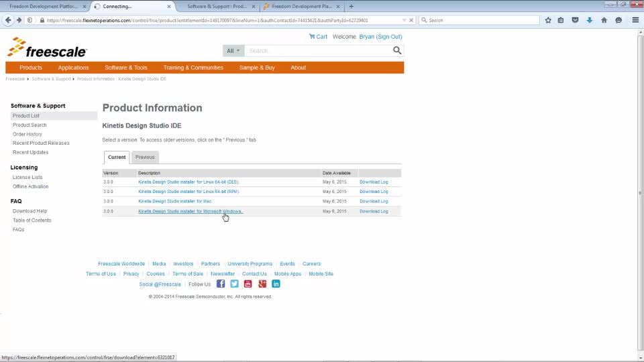Open the Software & Tools menu
This screenshot has width=644, height=362.
tap(125, 68)
